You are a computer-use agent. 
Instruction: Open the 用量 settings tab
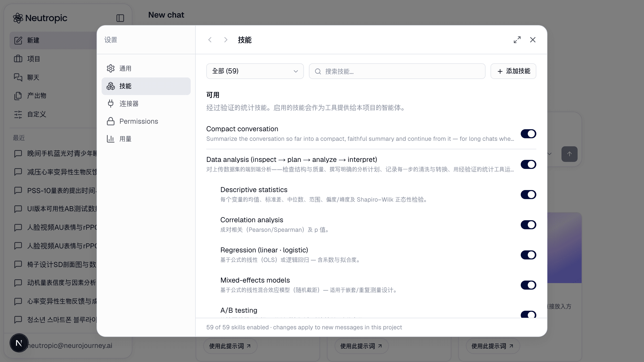[146, 139]
